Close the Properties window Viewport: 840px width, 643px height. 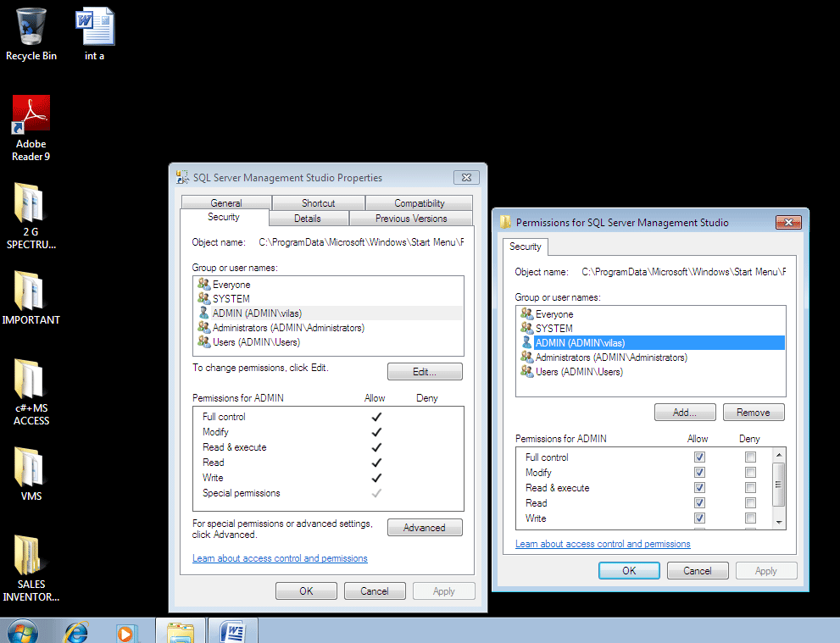466,177
